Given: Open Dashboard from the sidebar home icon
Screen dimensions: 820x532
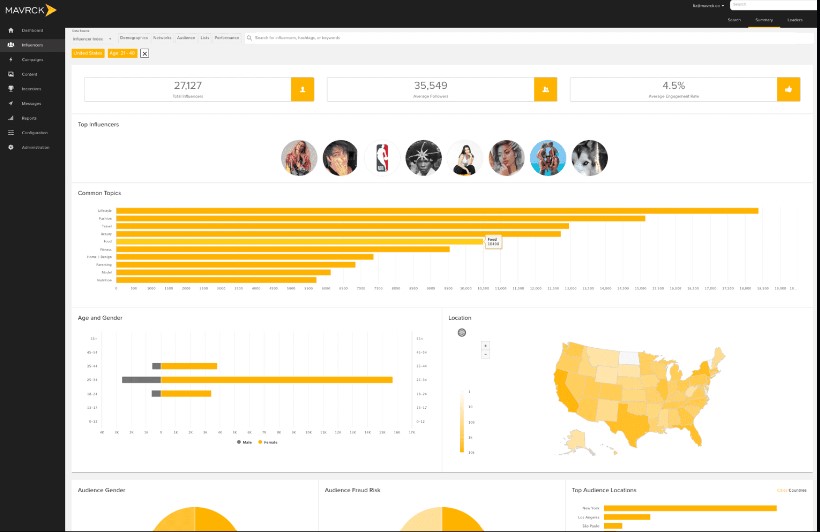Looking at the screenshot, I should tap(11, 30).
